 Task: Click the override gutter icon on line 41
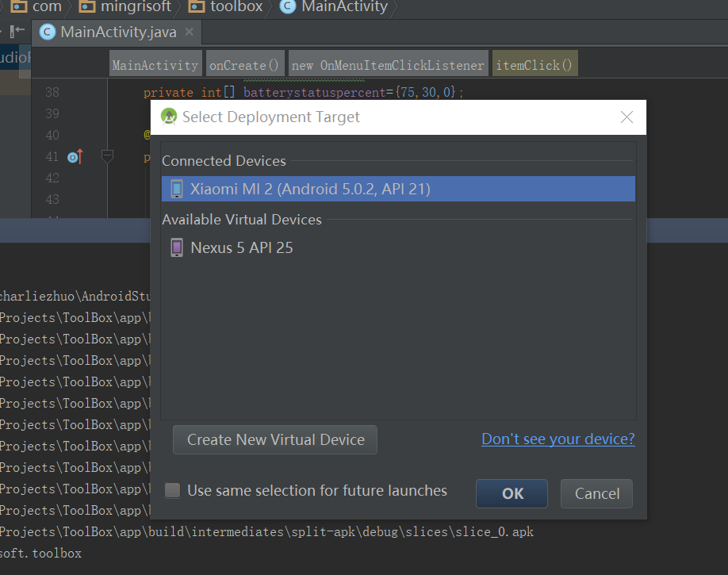pyautogui.click(x=75, y=157)
